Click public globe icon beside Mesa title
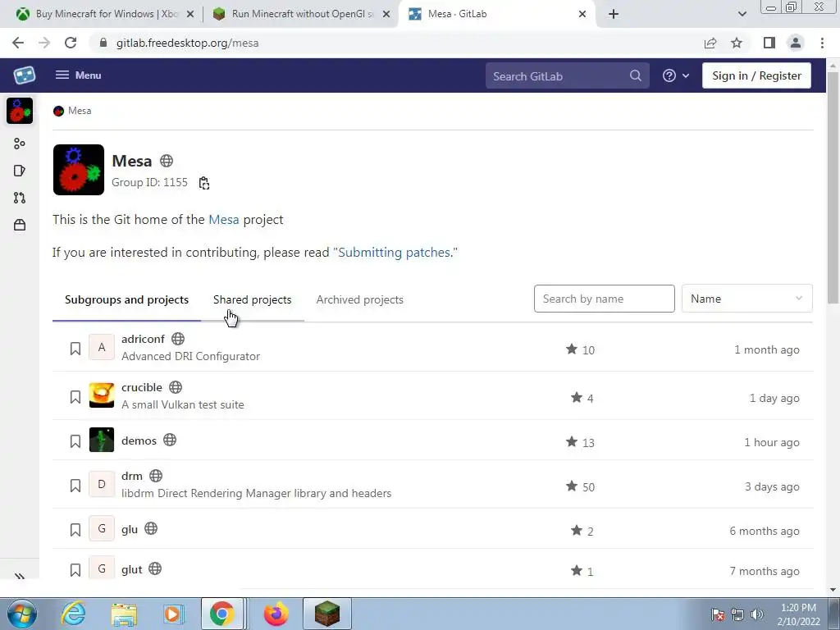 (167, 161)
